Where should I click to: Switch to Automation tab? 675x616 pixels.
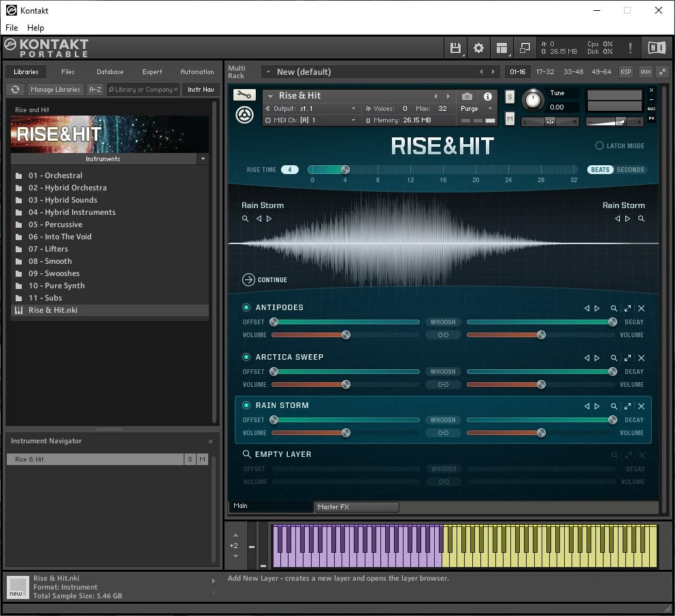[x=197, y=72]
